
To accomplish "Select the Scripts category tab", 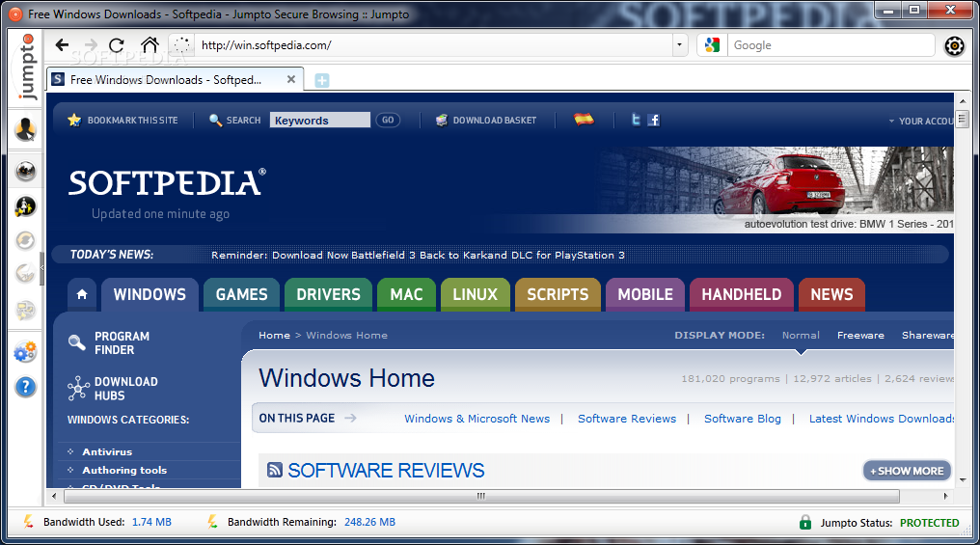I will click(x=558, y=294).
